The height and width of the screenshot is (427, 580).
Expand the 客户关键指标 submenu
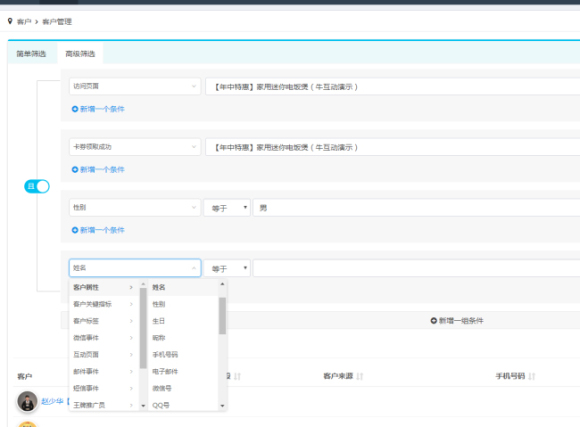[x=103, y=304]
